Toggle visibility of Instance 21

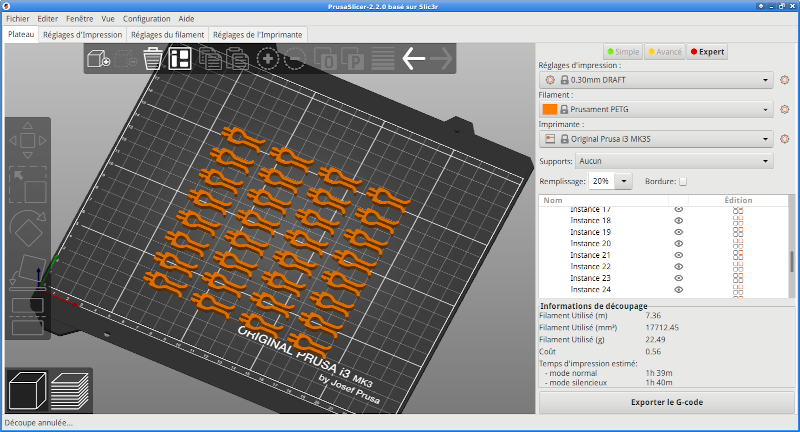click(679, 255)
